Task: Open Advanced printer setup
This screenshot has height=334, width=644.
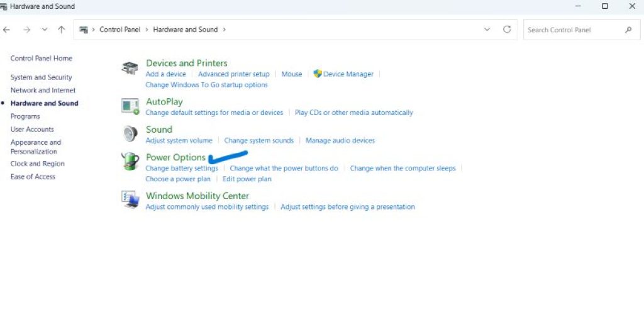Action: point(234,74)
